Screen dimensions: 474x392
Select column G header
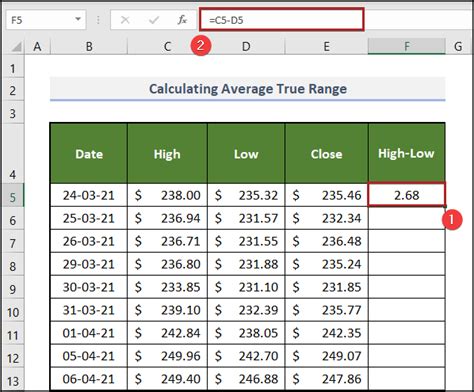pos(459,47)
